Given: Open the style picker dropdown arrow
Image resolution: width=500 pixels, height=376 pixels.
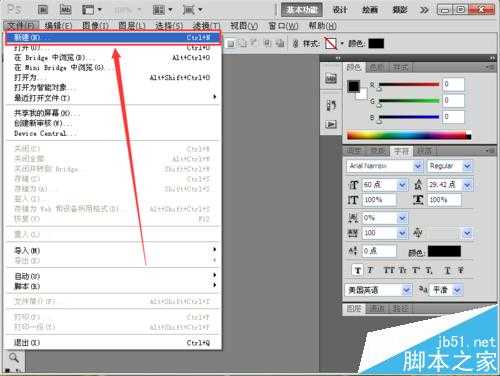Looking at the screenshot, I should (342, 44).
